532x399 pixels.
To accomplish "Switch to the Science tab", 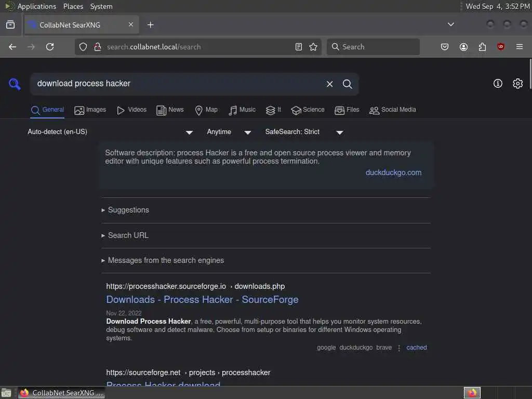I will [x=308, y=110].
